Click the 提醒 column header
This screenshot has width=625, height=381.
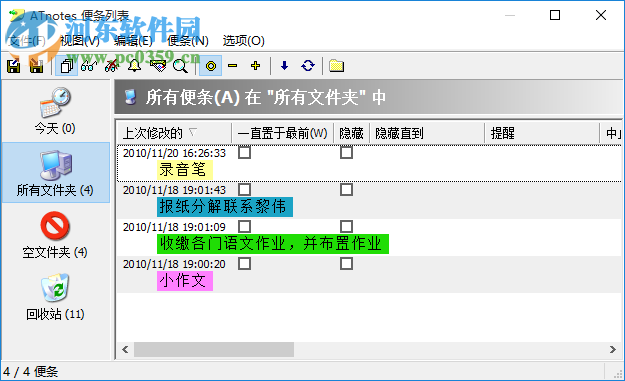coord(542,133)
